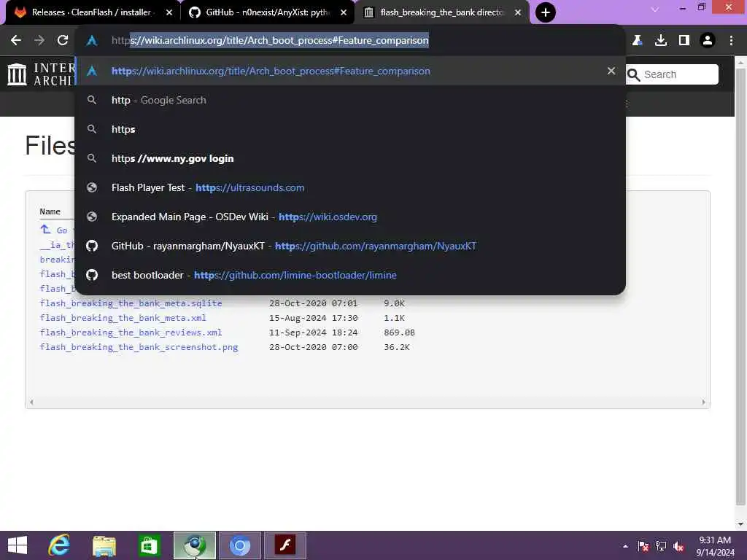This screenshot has width=747, height=560.
Task: Click the page scrollbar down arrow
Action: 740,524
